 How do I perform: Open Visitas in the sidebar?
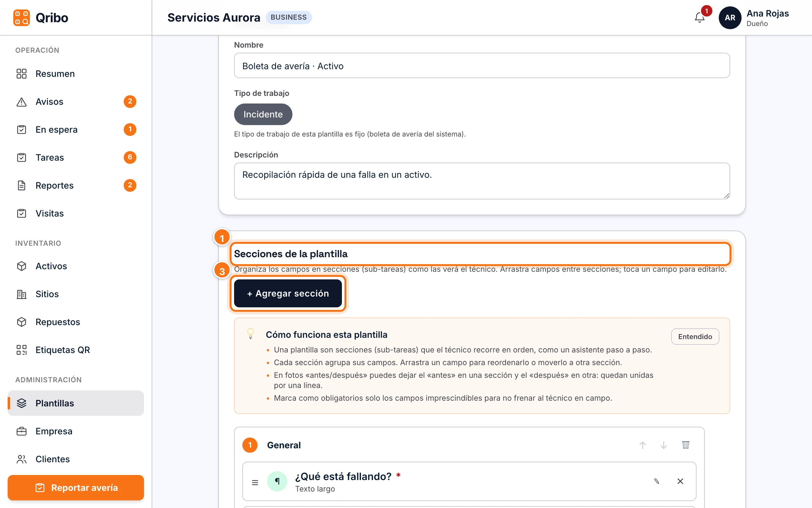pos(76,213)
